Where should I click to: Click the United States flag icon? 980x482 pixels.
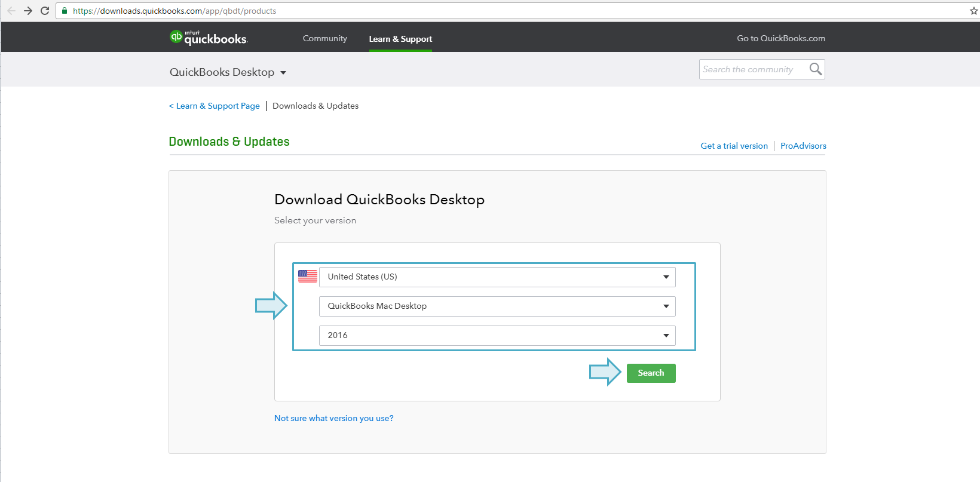click(308, 276)
